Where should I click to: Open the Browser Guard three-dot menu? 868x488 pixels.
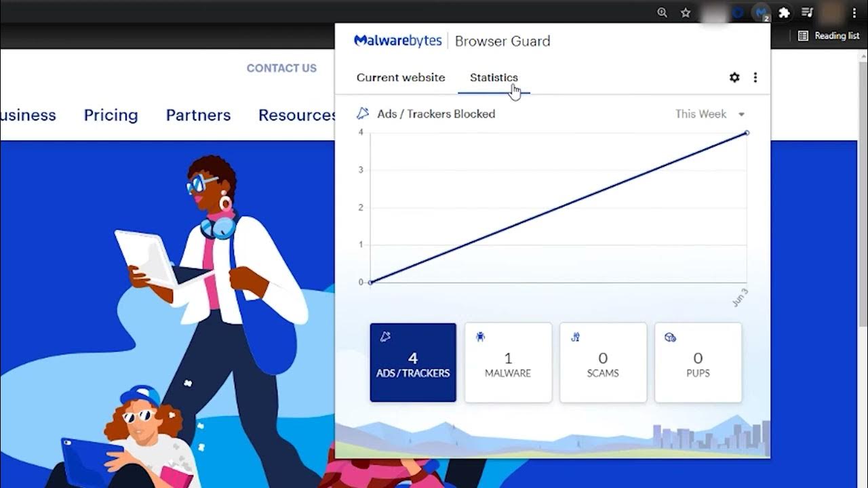tap(755, 77)
